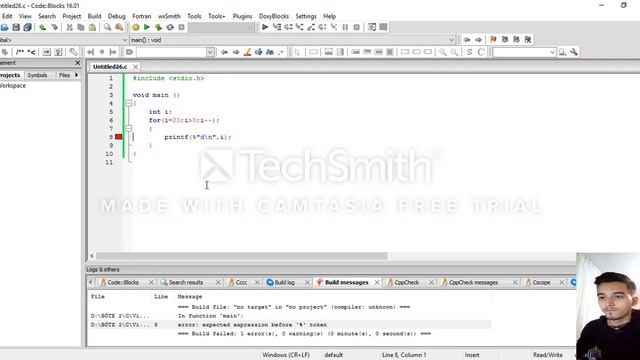
Task: Expand the incremental search box dropdown arrow
Action: [210, 52]
